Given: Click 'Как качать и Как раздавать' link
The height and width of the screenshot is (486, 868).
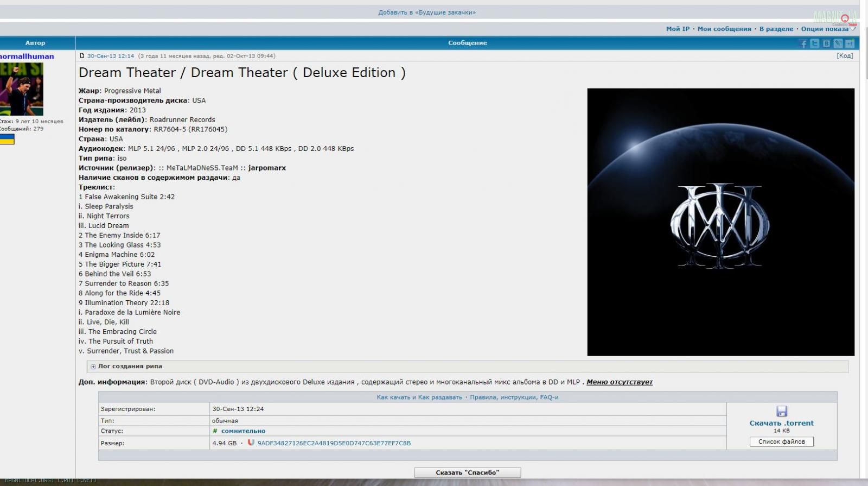Looking at the screenshot, I should [x=419, y=397].
